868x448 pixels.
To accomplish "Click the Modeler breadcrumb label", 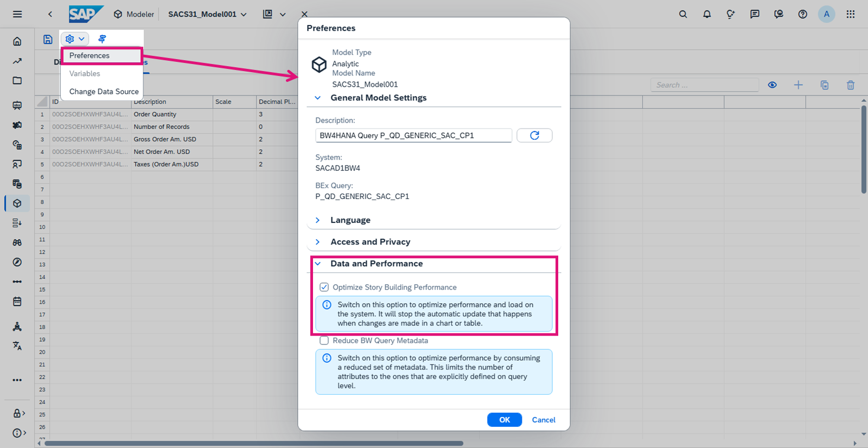I will coord(140,14).
